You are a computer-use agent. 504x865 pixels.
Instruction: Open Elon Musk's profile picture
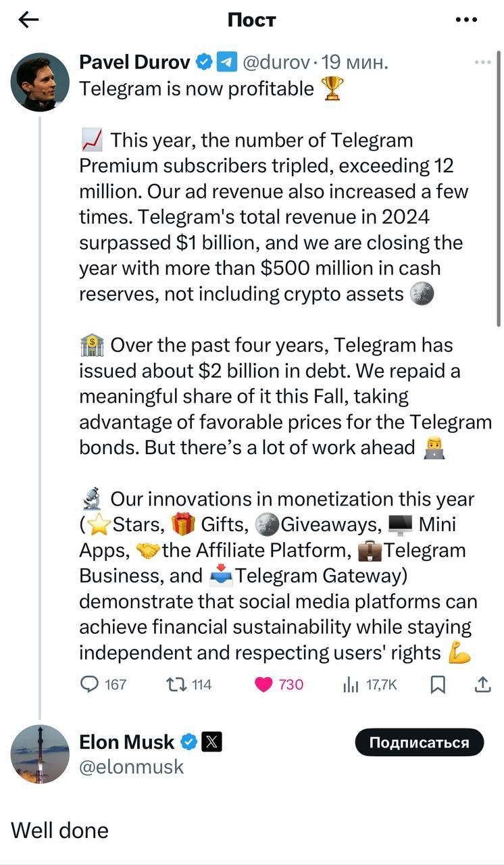point(40,754)
